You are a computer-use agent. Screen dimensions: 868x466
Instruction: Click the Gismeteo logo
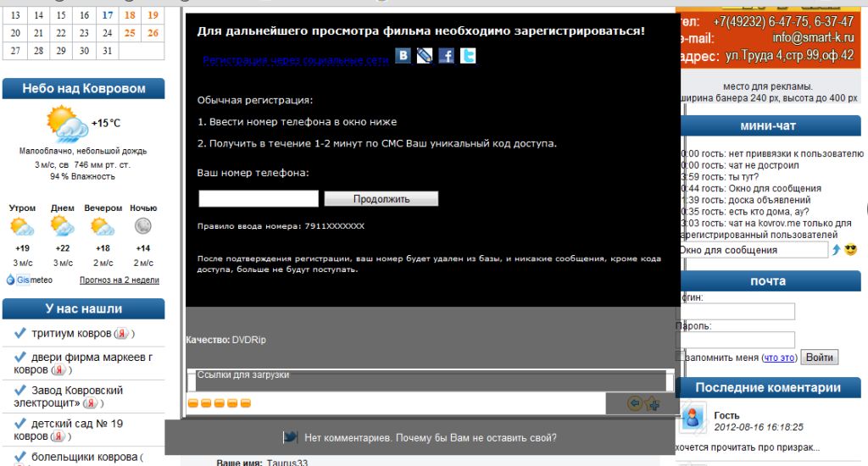30,280
